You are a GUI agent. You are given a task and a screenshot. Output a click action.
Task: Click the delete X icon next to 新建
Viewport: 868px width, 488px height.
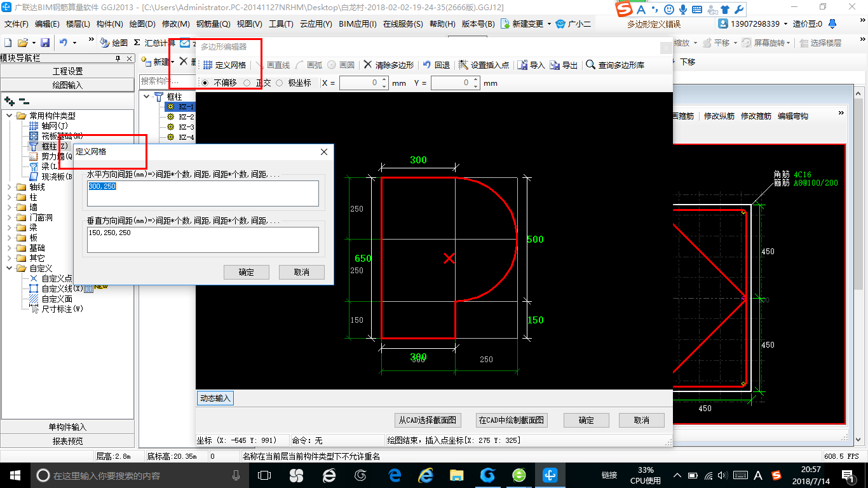[x=184, y=61]
